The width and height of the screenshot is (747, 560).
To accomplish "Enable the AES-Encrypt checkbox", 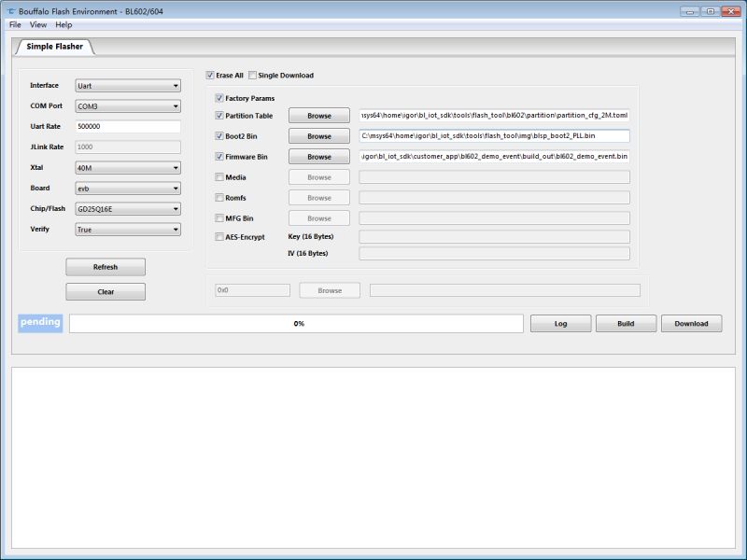I will pos(219,237).
